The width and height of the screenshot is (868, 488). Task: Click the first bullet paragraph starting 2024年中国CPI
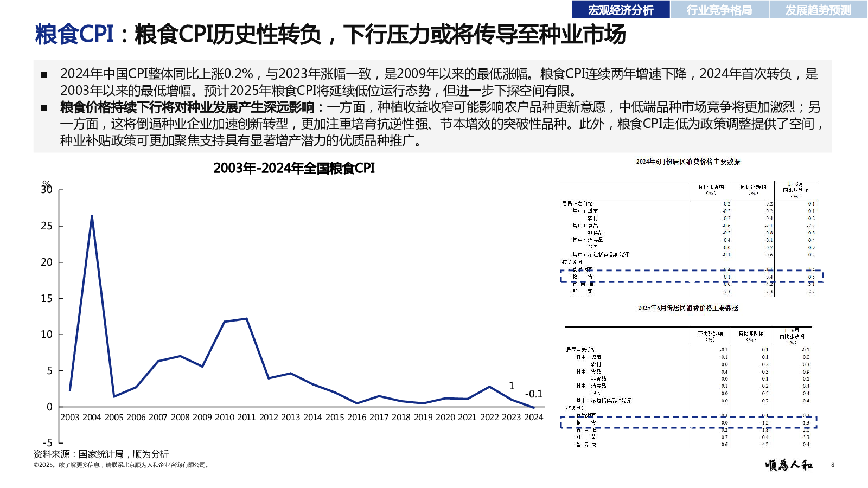pyautogui.click(x=438, y=82)
